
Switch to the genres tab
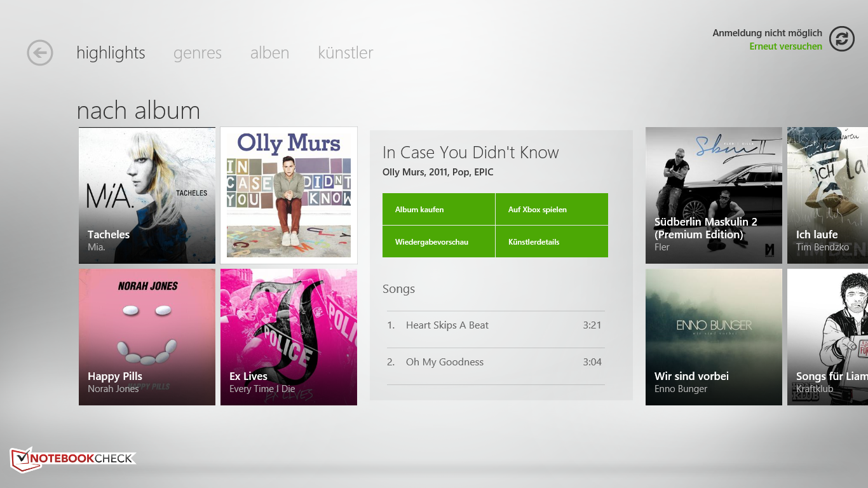(x=198, y=53)
